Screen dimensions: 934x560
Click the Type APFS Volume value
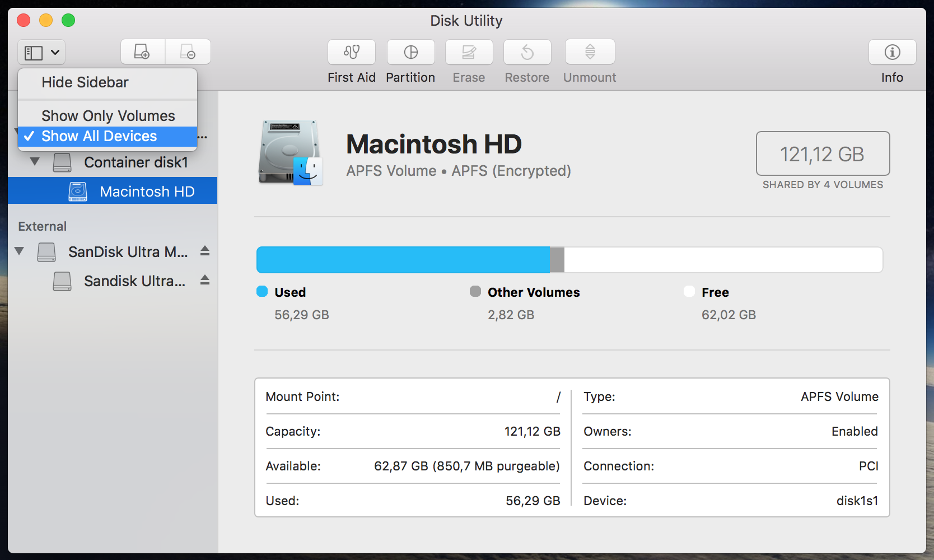[839, 396]
